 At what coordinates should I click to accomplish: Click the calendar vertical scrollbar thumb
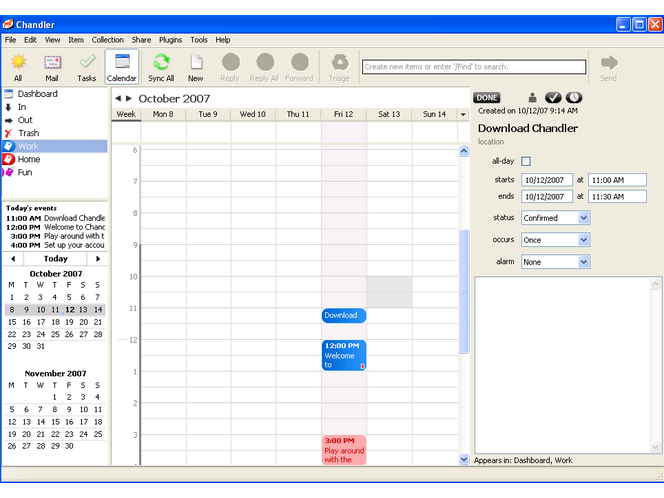click(x=464, y=291)
